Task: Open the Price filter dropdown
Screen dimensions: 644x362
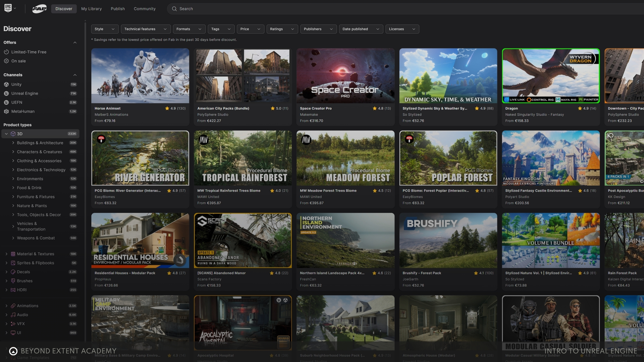Action: [x=250, y=29]
